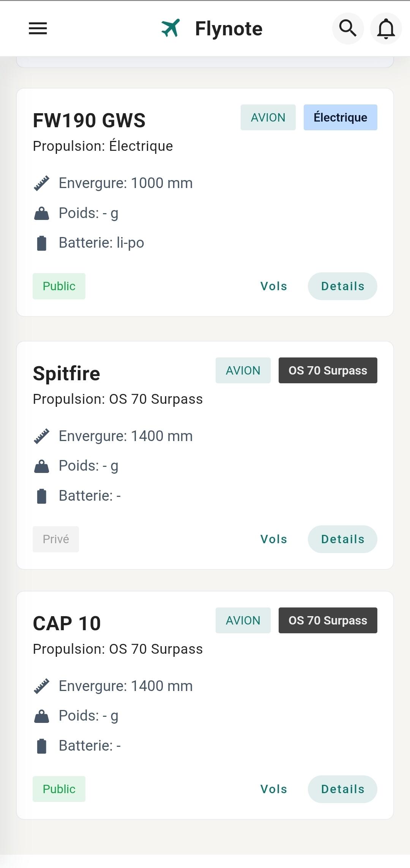Click the Privé badge on Spitfire

tap(56, 539)
